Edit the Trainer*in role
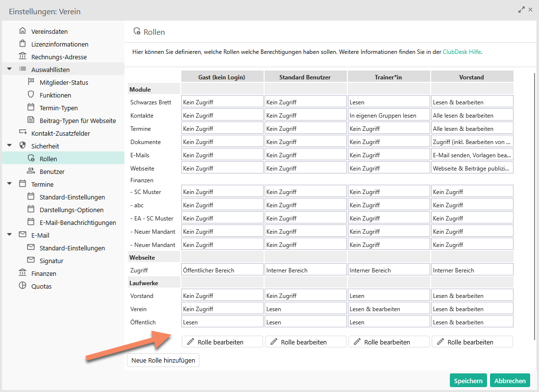 pyautogui.click(x=389, y=342)
